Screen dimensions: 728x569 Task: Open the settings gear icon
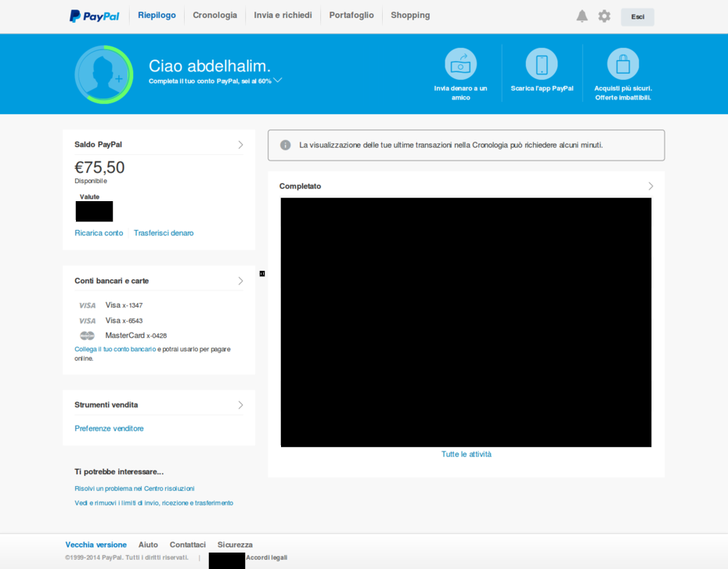(x=604, y=16)
